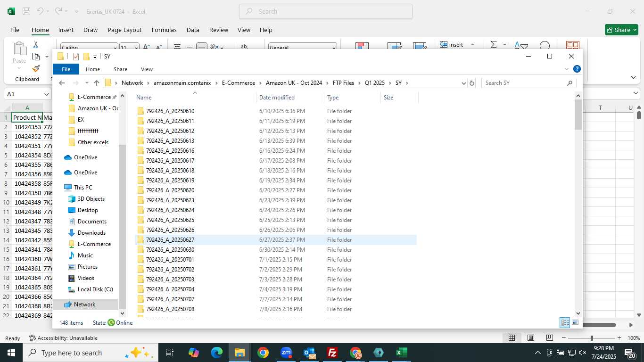Viewport: 644px width, 362px height.
Task: Select This PC in the navigation pane
Action: point(83,188)
